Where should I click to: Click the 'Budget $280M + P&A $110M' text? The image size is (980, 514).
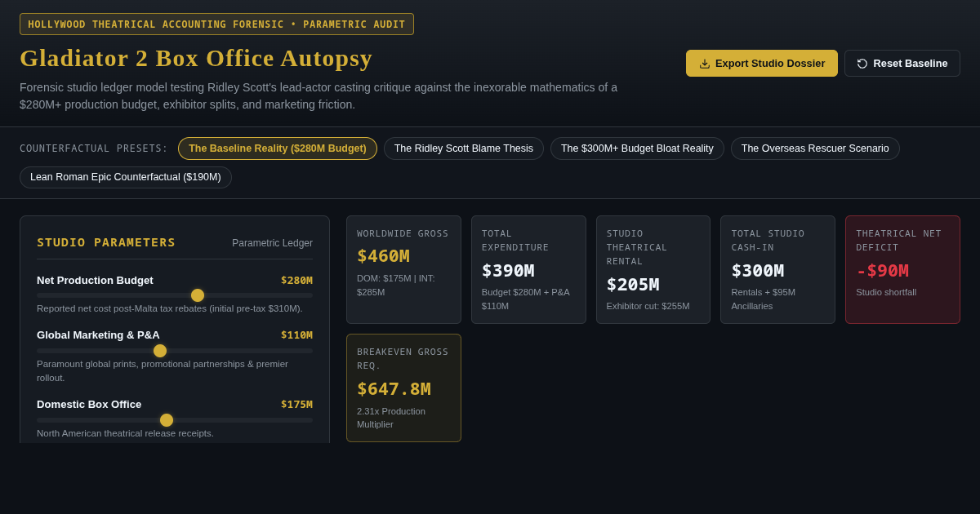[x=526, y=299]
